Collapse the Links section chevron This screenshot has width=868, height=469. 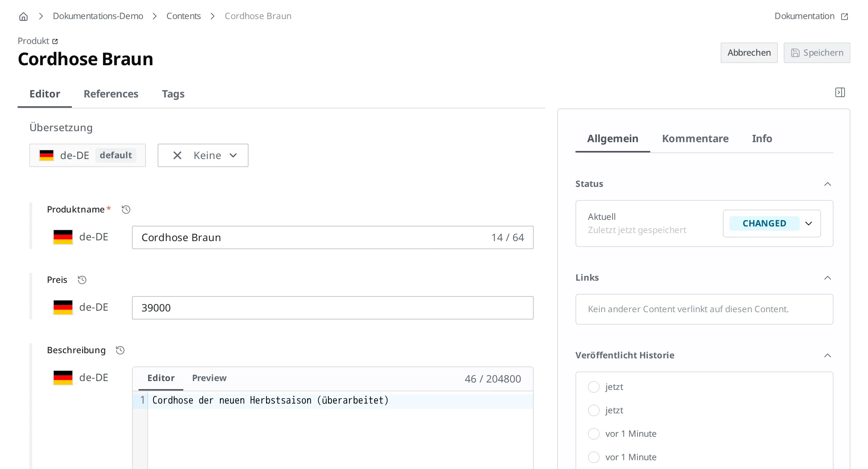pos(828,278)
